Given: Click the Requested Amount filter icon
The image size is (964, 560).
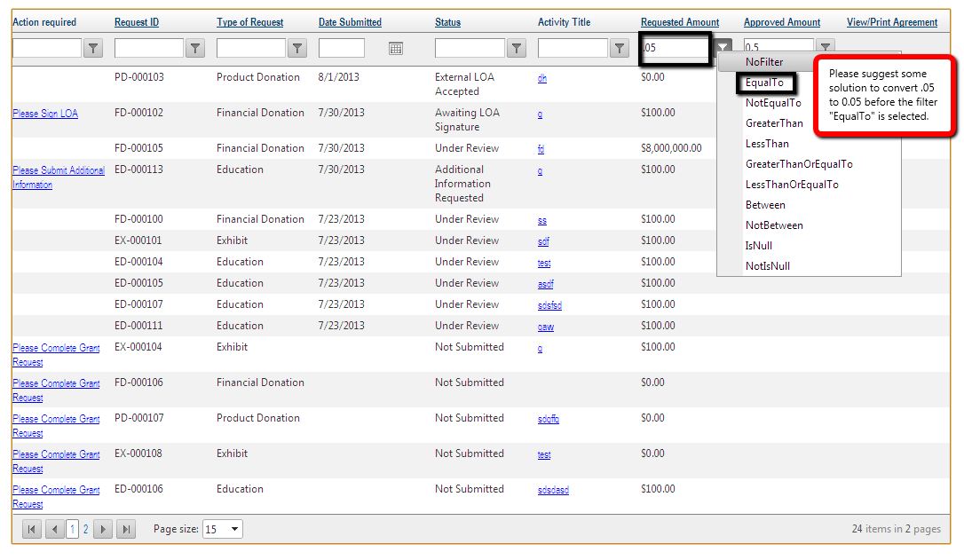Looking at the screenshot, I should (x=723, y=46).
